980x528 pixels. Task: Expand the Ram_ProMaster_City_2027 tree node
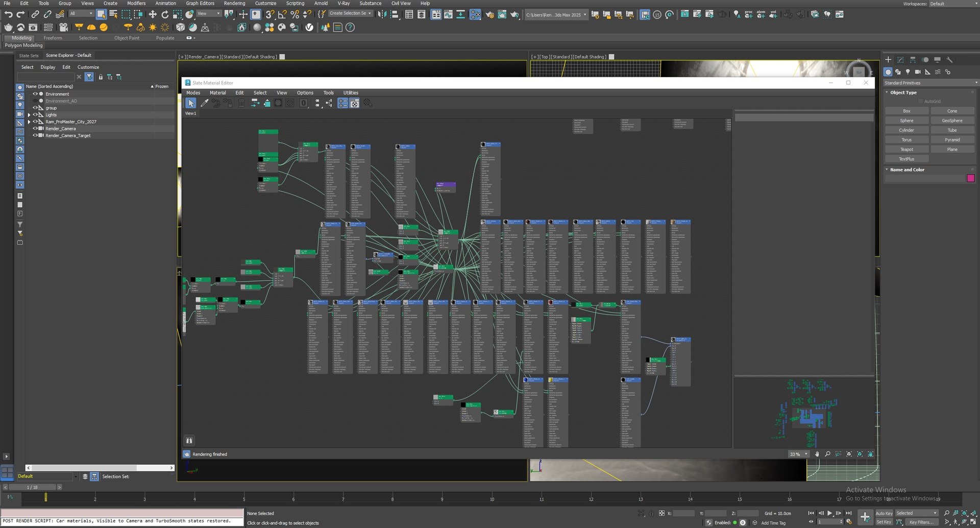(29, 122)
